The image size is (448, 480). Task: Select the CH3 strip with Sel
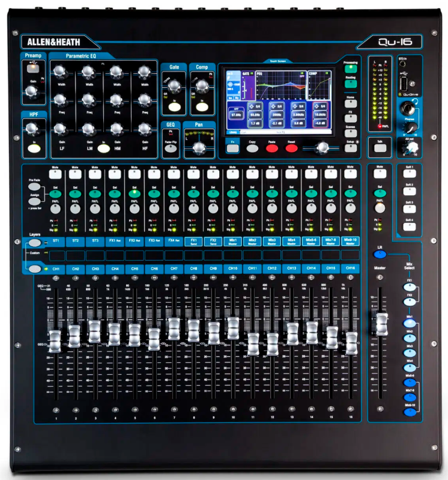[x=95, y=194]
